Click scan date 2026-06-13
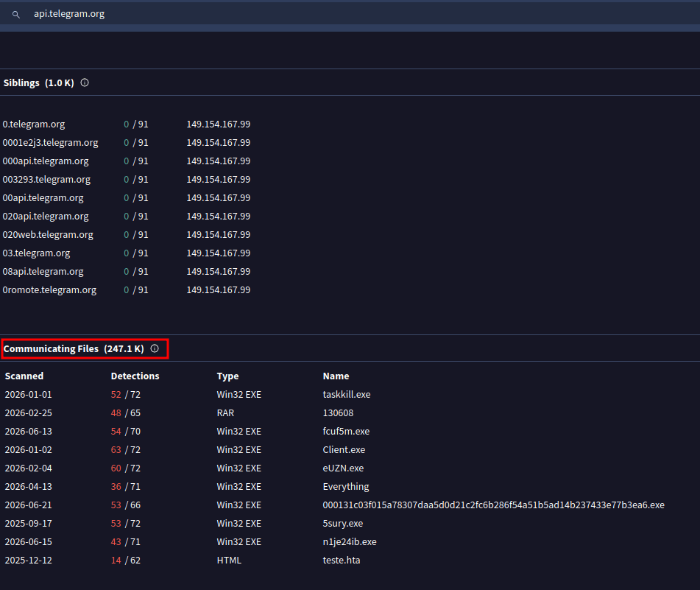The image size is (700, 590). pyautogui.click(x=28, y=432)
